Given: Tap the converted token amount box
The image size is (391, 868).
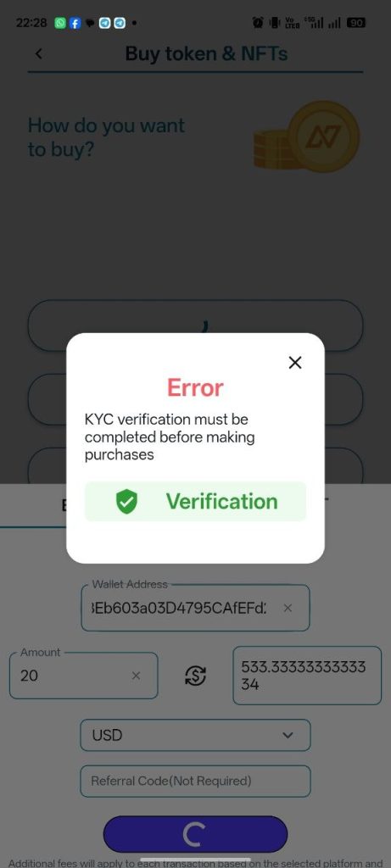Looking at the screenshot, I should (x=307, y=676).
